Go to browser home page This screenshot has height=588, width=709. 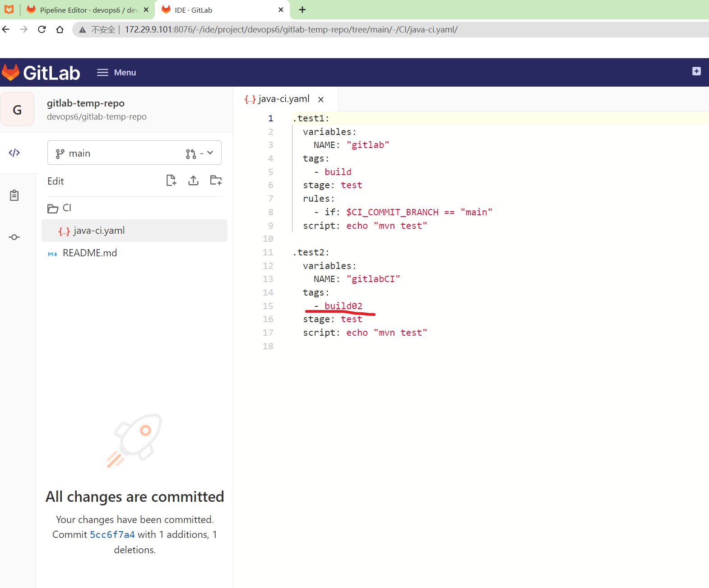(60, 29)
